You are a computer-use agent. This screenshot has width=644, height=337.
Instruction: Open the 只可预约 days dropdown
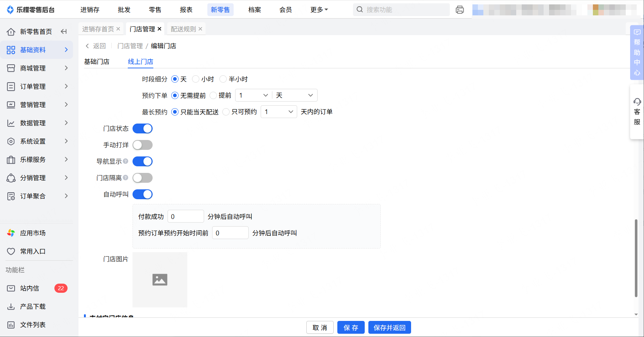click(279, 112)
